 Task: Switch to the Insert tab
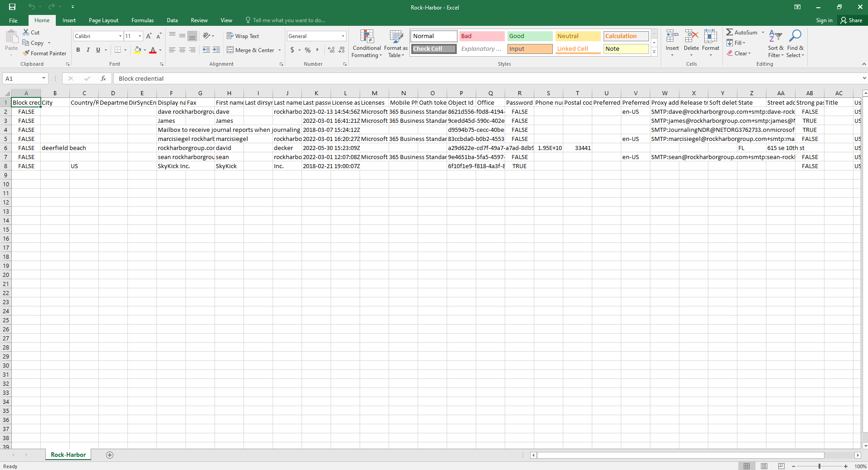pos(69,20)
